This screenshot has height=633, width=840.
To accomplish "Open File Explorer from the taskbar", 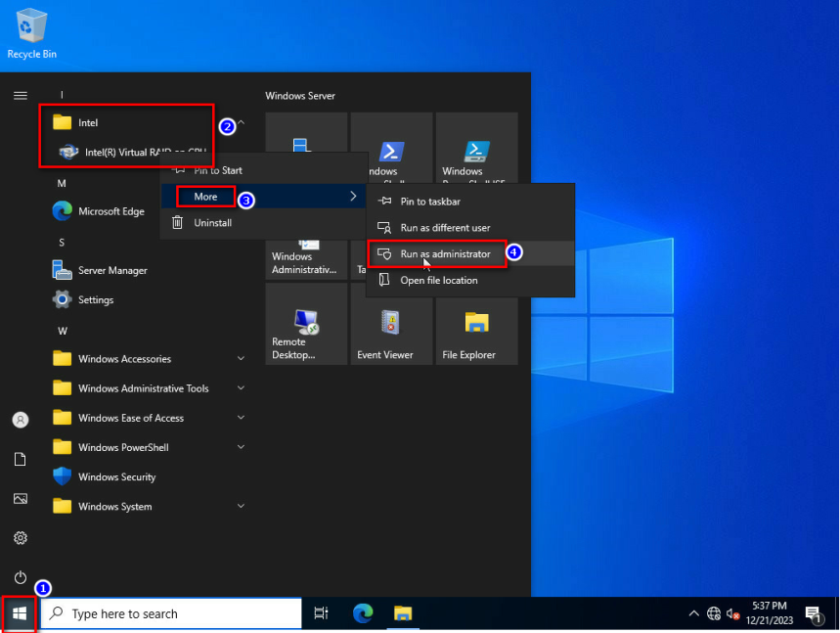I will (x=403, y=613).
